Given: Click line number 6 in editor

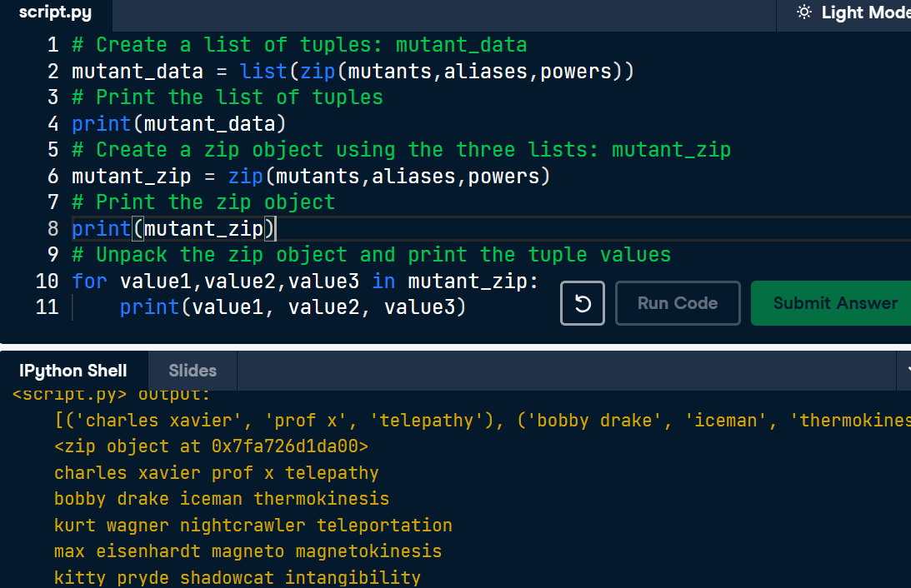Looking at the screenshot, I should [x=53, y=176].
